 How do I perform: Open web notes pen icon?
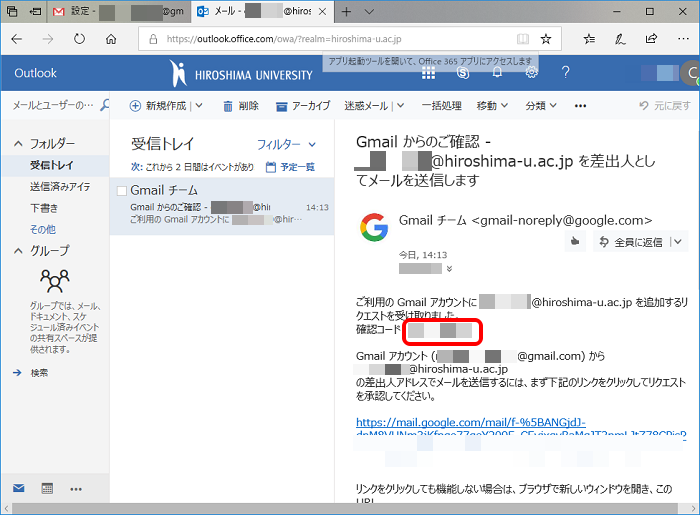click(x=620, y=39)
